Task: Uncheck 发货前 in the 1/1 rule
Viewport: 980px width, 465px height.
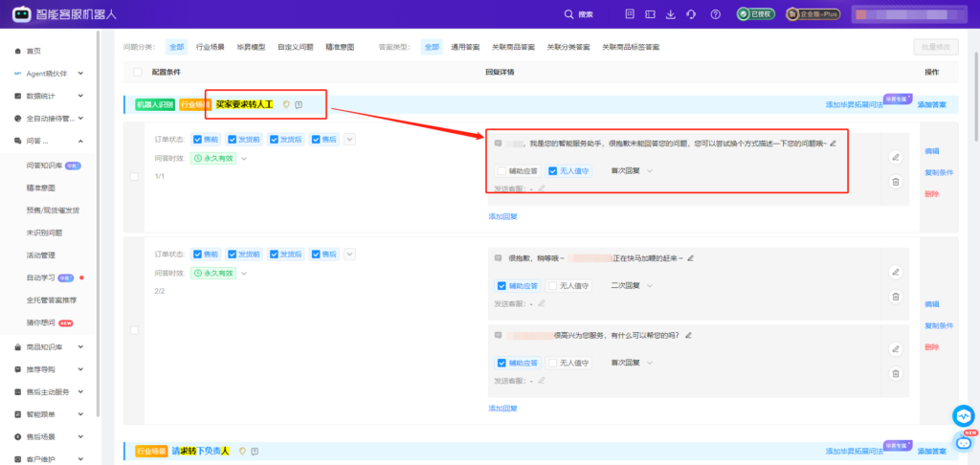Action: coord(232,140)
